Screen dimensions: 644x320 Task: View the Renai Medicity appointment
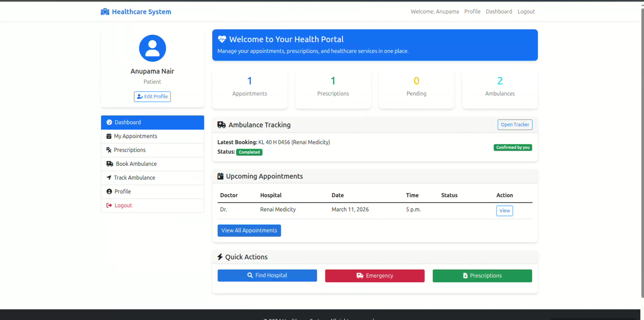click(504, 211)
